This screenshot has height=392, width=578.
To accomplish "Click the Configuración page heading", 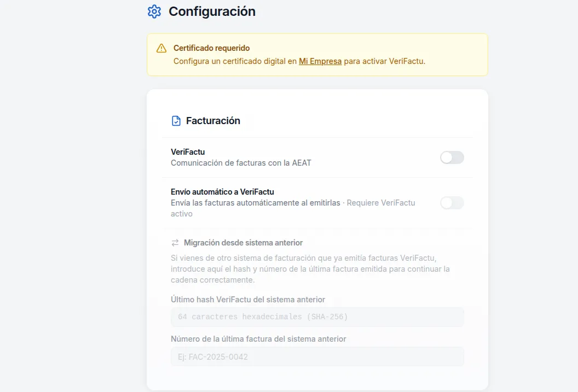I will click(x=212, y=11).
